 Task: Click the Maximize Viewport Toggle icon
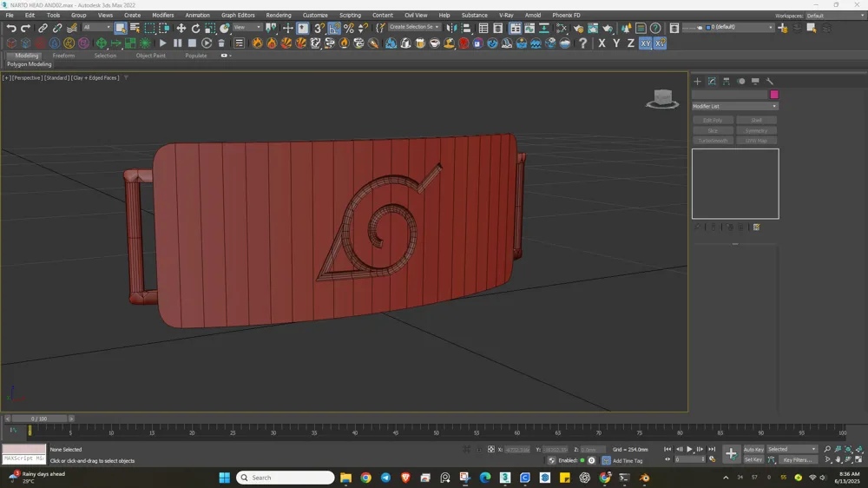tap(858, 459)
